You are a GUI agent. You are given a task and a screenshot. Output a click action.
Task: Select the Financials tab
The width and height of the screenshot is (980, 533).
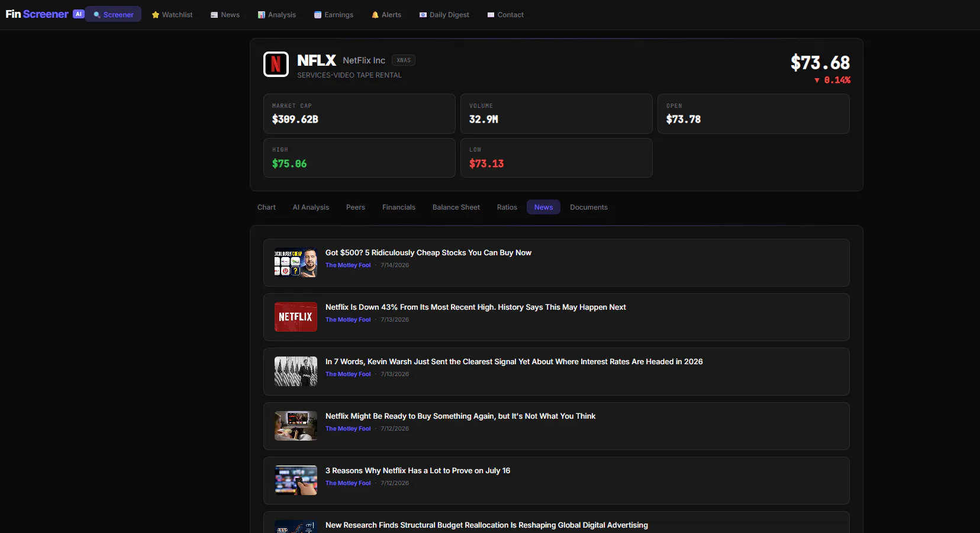(x=399, y=207)
